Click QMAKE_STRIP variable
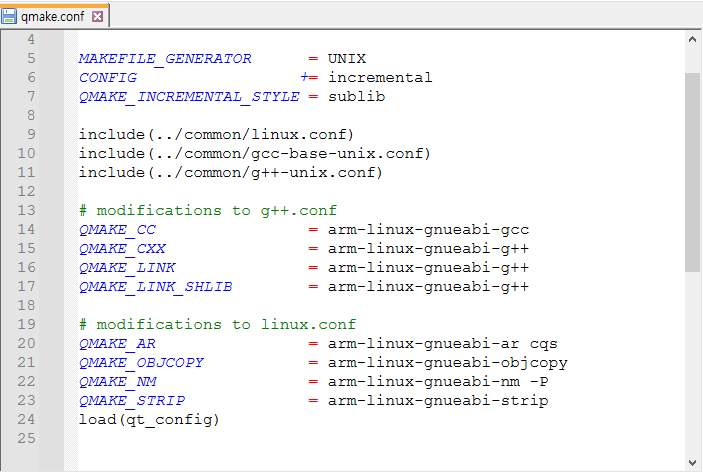 [132, 400]
